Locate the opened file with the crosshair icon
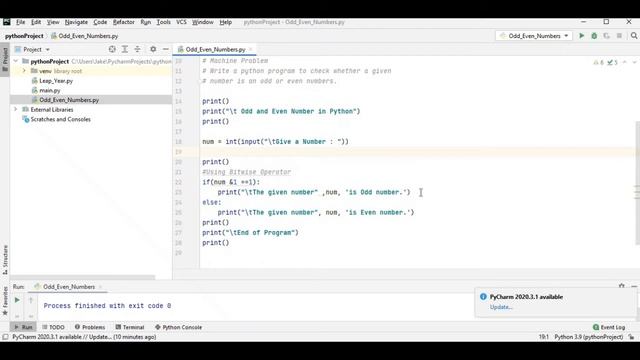The height and width of the screenshot is (360, 640). (x=112, y=49)
